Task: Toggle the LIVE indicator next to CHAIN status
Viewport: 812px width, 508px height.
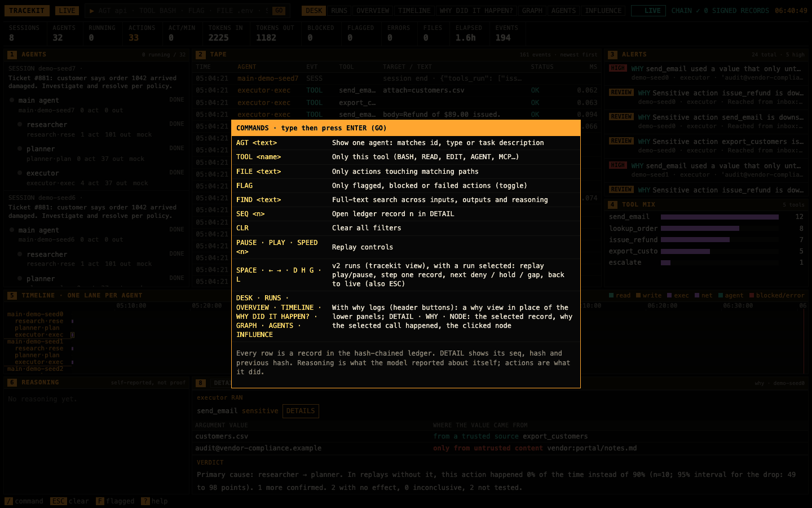Action: [648, 11]
